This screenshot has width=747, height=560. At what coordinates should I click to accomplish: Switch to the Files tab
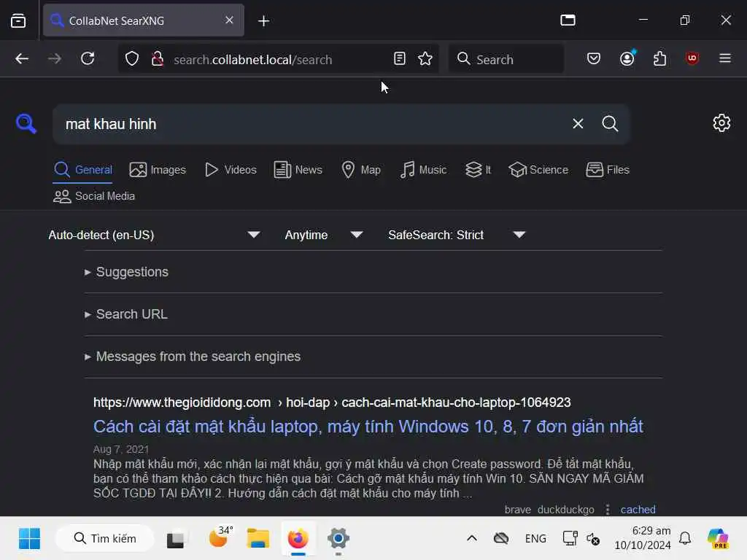click(608, 169)
